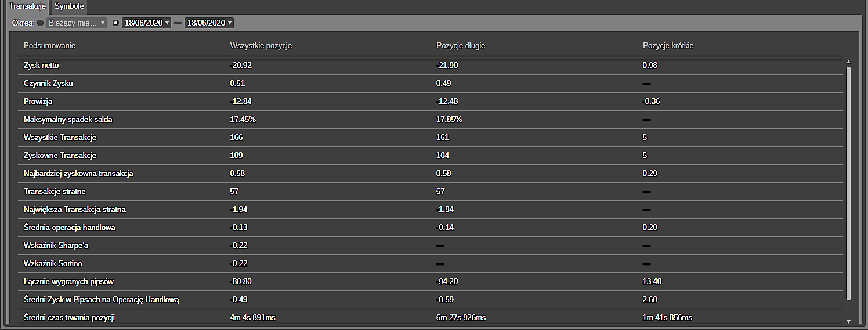Image resolution: width=868 pixels, height=330 pixels.
Task: Click the scrollbar down arrow
Action: point(848,321)
